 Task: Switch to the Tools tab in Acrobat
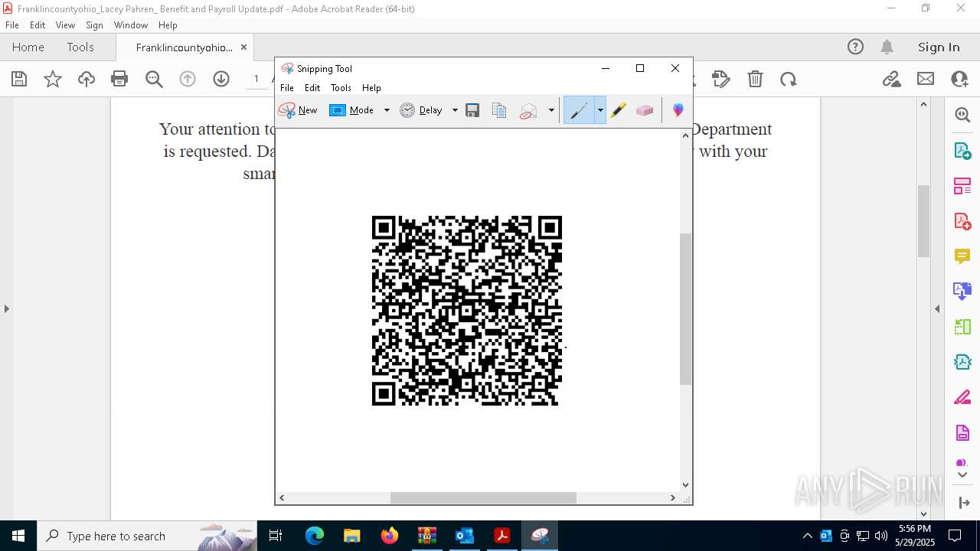pyautogui.click(x=80, y=47)
